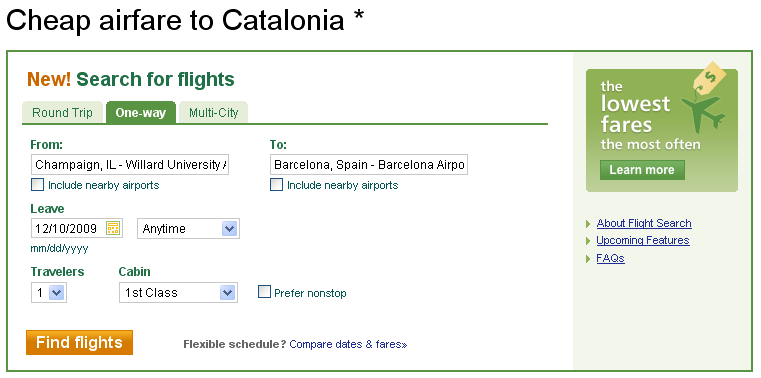Click green arrow beside FAQs

(x=588, y=258)
